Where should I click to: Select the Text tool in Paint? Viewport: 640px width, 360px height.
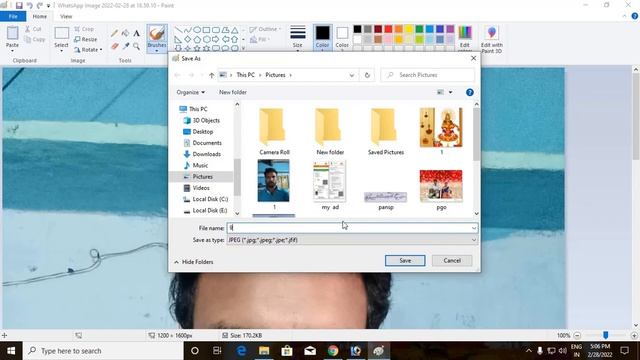tap(136, 33)
